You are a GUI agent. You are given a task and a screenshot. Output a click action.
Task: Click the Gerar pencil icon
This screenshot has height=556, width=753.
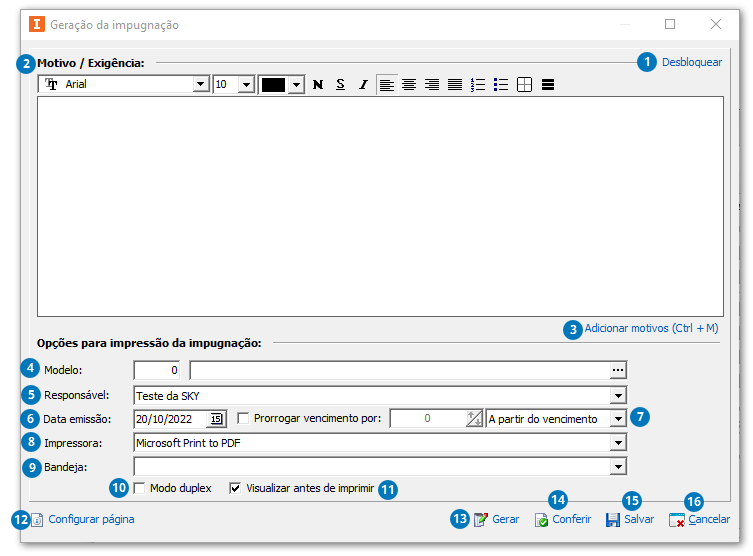[x=480, y=520]
